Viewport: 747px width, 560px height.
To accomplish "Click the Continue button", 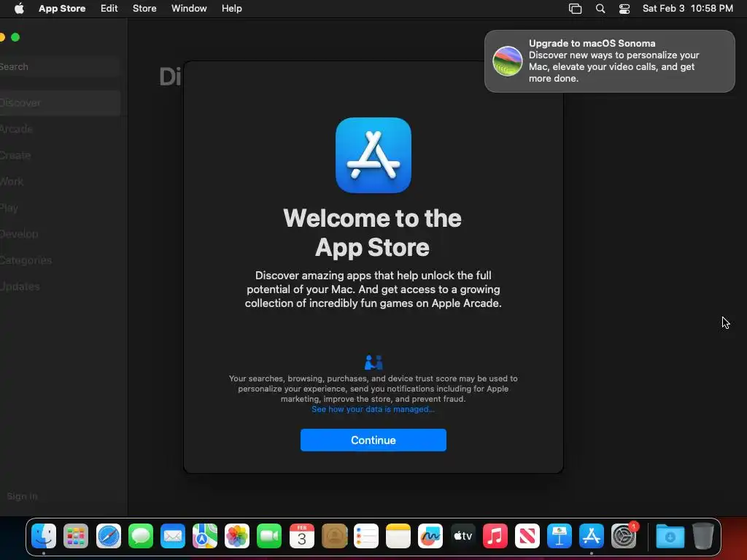I will 373,440.
